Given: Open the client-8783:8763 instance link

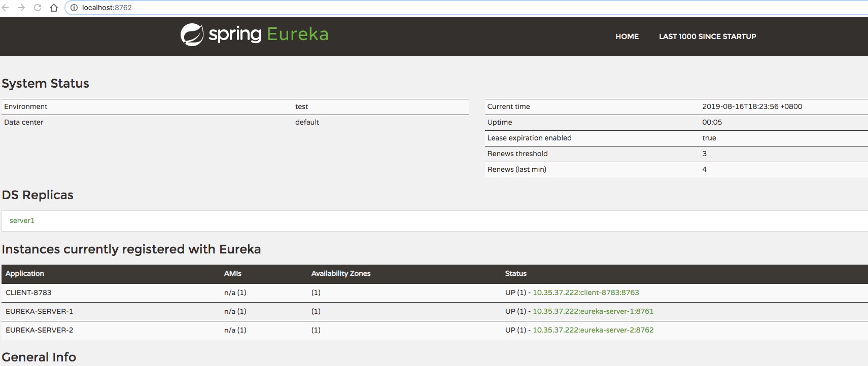Looking at the screenshot, I should [x=585, y=292].
